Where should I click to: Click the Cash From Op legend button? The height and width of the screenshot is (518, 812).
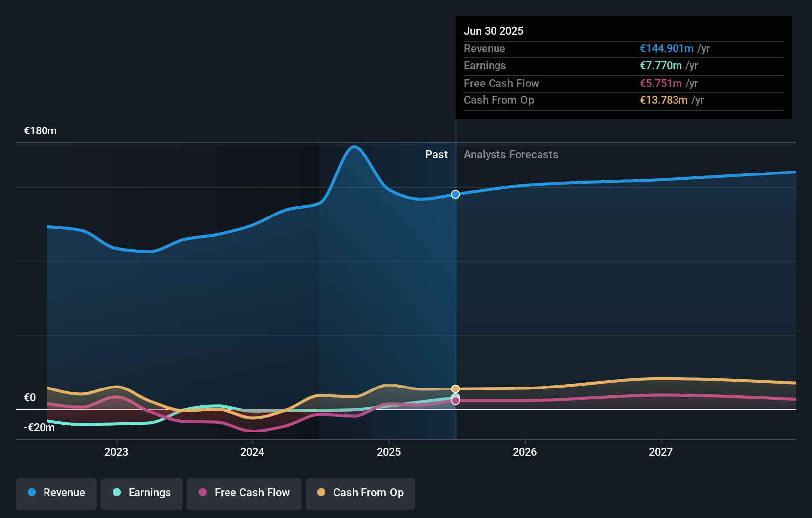(x=360, y=493)
